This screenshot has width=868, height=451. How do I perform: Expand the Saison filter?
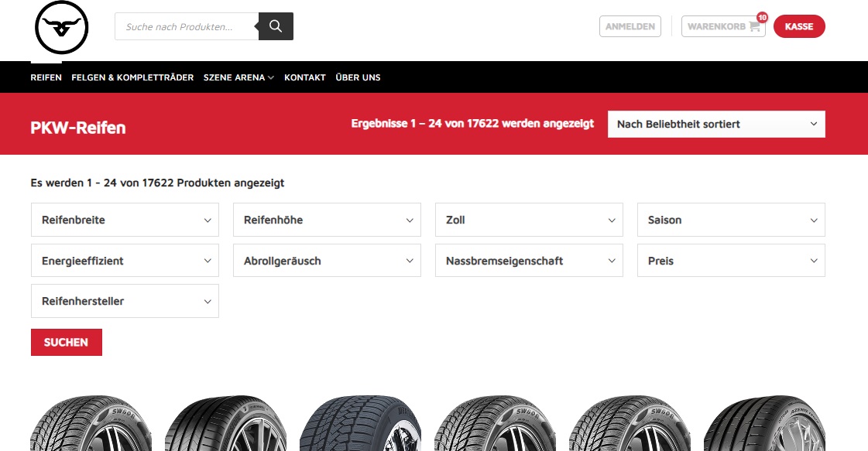tap(731, 220)
